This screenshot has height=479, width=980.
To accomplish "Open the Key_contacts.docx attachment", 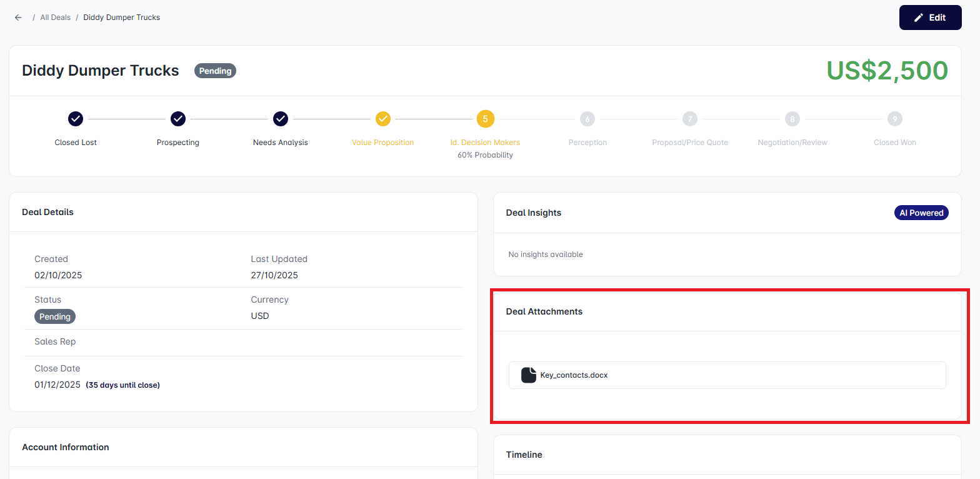I will pyautogui.click(x=574, y=375).
